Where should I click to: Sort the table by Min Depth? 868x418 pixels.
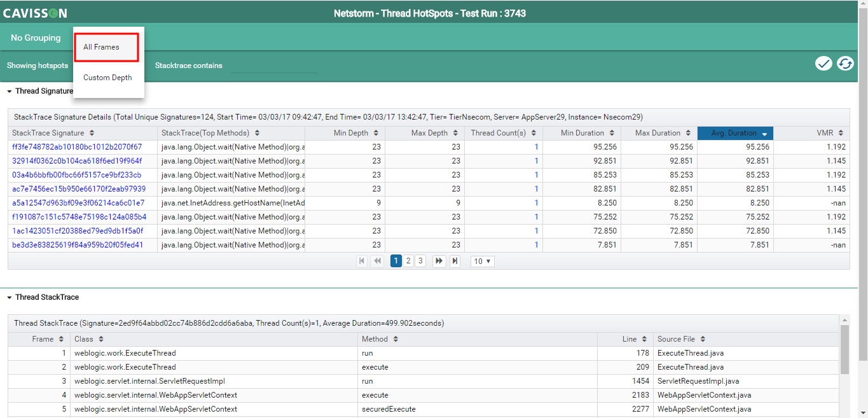coord(376,133)
